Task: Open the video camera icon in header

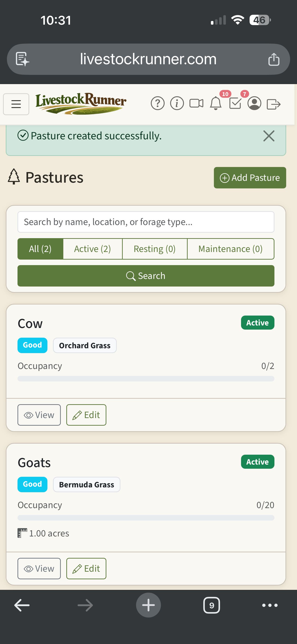Action: [x=196, y=103]
